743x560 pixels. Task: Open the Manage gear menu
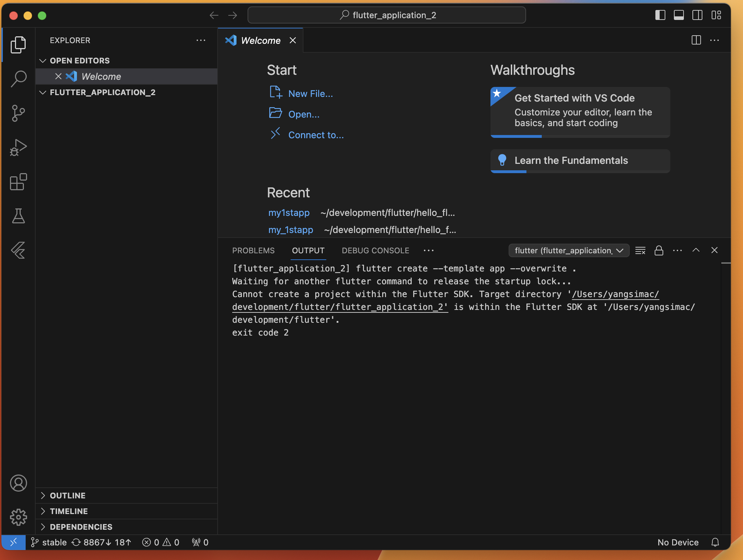pos(18,517)
